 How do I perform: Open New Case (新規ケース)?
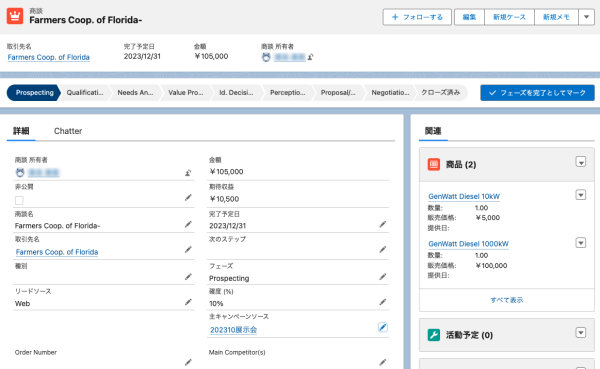pos(509,17)
